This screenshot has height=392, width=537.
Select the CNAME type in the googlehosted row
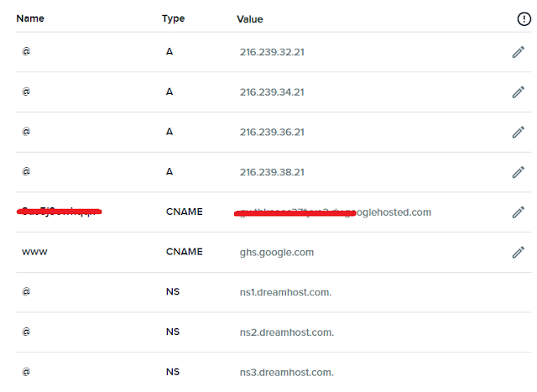[185, 212]
